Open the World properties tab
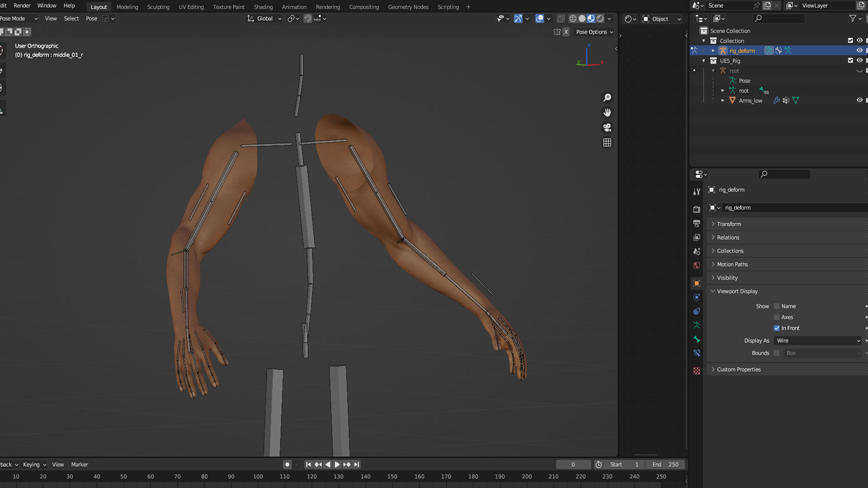This screenshot has width=868, height=488. click(x=697, y=265)
